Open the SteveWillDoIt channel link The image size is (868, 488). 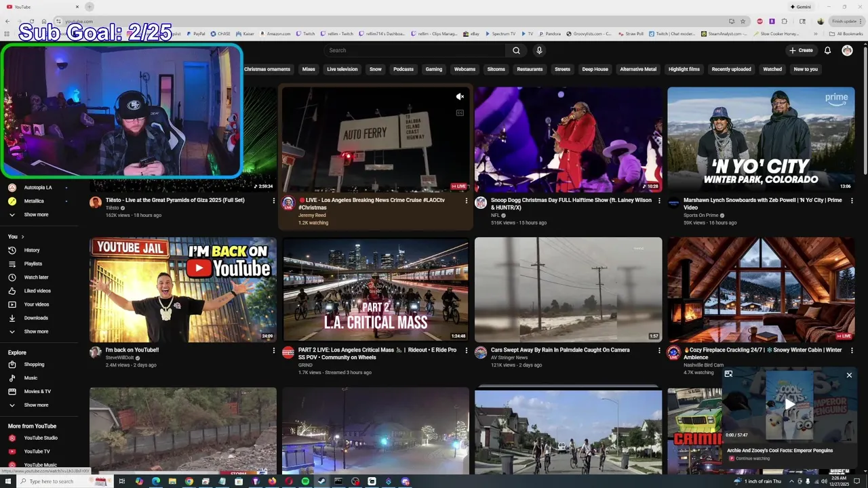[120, 358]
